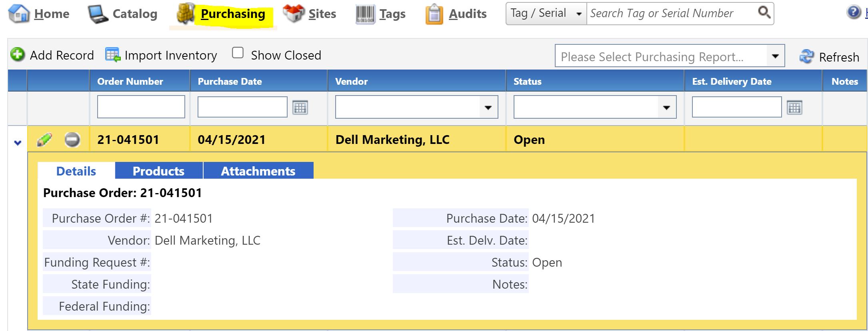Screen dimensions: 868x331
Task: Switch to the Details tab
Action: (76, 171)
